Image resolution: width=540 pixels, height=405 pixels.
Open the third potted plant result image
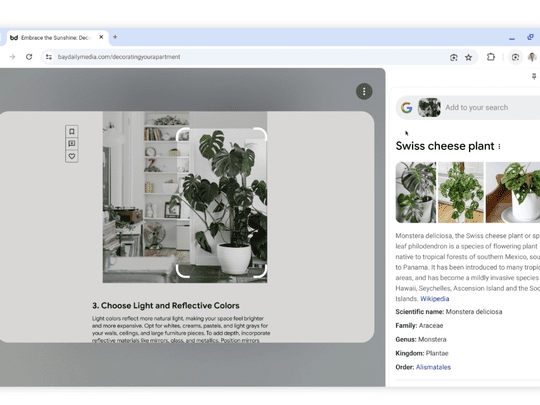pyautogui.click(x=513, y=192)
